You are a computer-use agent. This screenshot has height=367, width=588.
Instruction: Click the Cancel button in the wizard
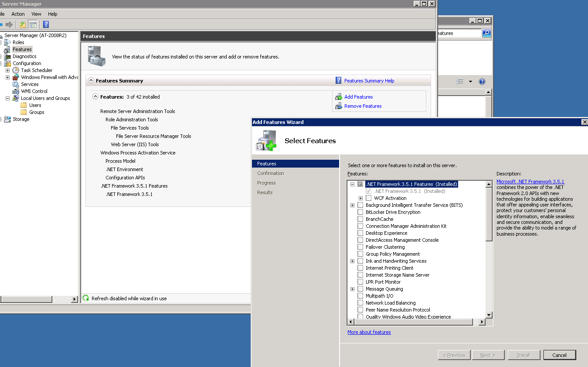(560, 355)
